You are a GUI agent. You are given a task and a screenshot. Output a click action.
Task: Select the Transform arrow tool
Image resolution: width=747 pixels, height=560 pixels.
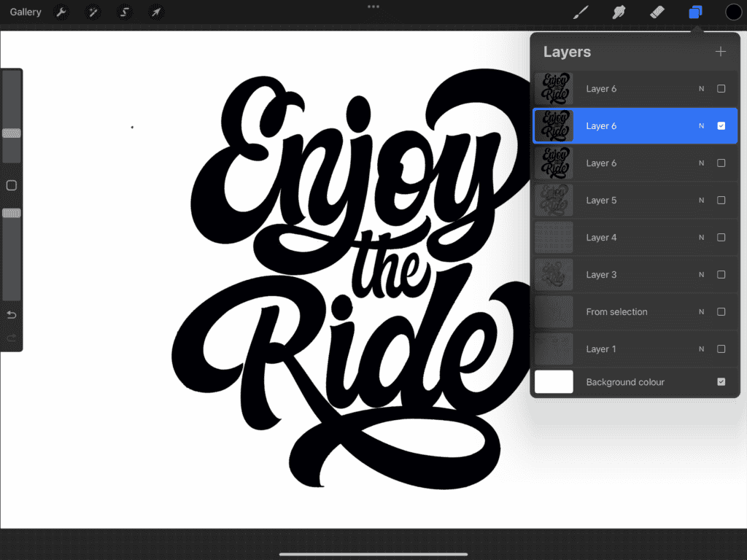[155, 12]
